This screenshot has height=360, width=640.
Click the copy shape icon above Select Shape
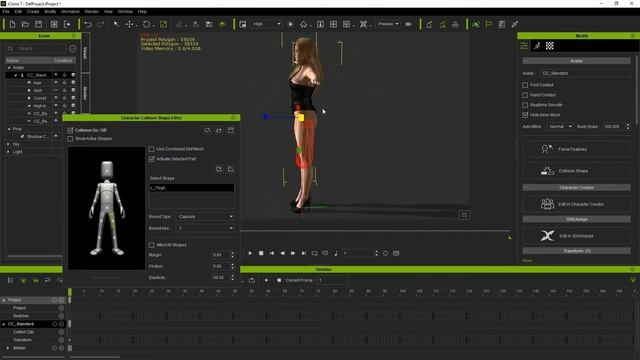point(219,169)
